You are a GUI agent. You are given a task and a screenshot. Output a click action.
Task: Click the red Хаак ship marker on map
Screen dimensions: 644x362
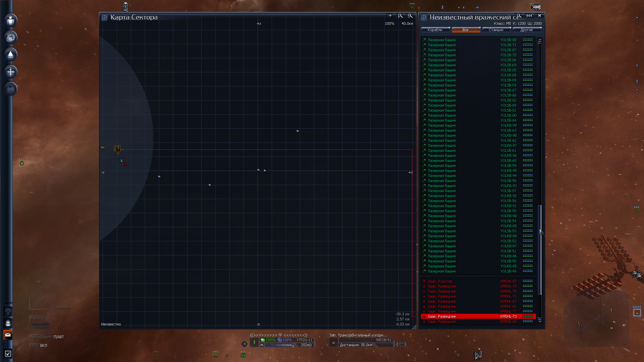[x=125, y=164]
